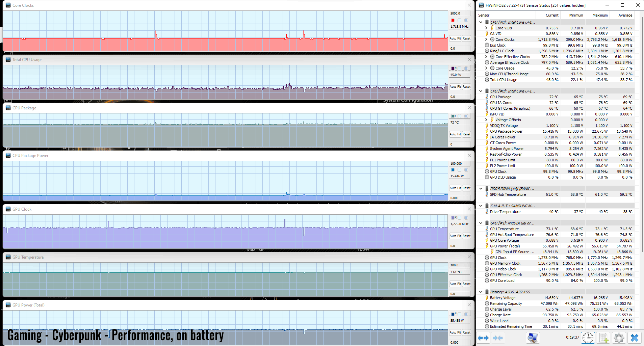Click the Total CPU Usage circle icon in sensor list
This screenshot has height=346, width=644.
(487, 80)
